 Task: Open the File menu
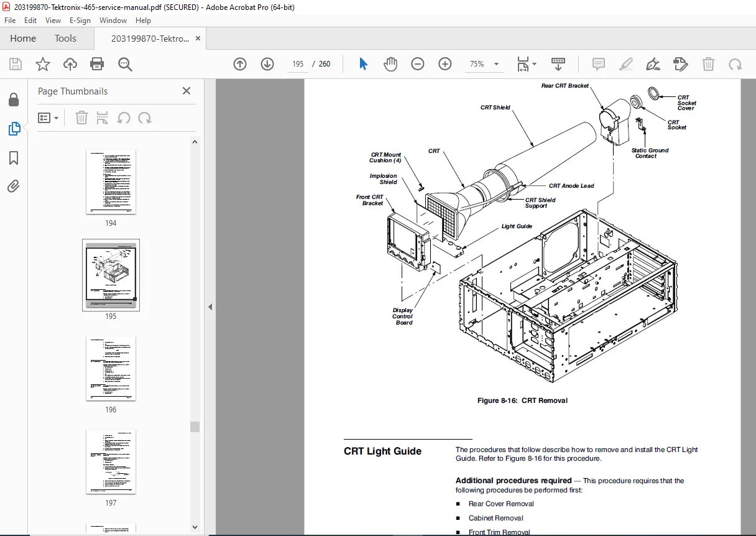tap(10, 21)
